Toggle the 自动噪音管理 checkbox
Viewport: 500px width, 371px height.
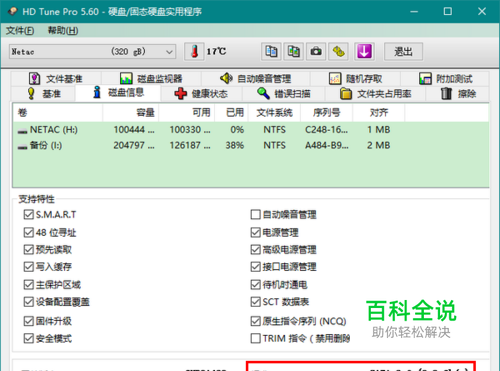(x=255, y=214)
